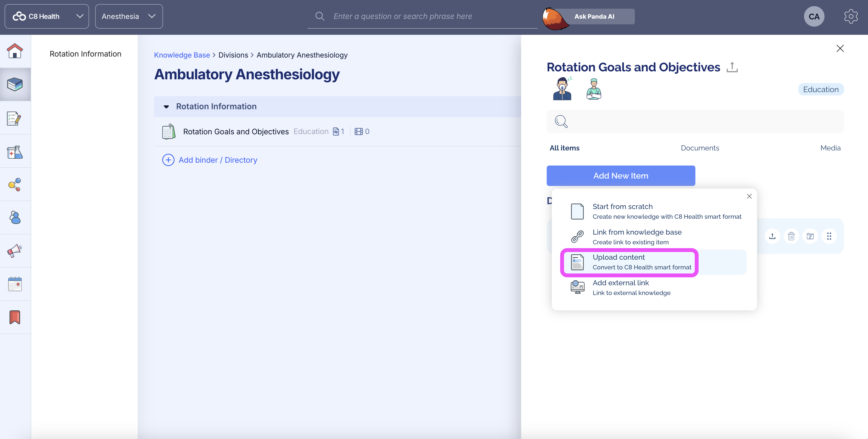Image resolution: width=868 pixels, height=439 pixels.
Task: Click the Ambulatory Anesthesiology breadcrumb text
Action: pyautogui.click(x=302, y=55)
